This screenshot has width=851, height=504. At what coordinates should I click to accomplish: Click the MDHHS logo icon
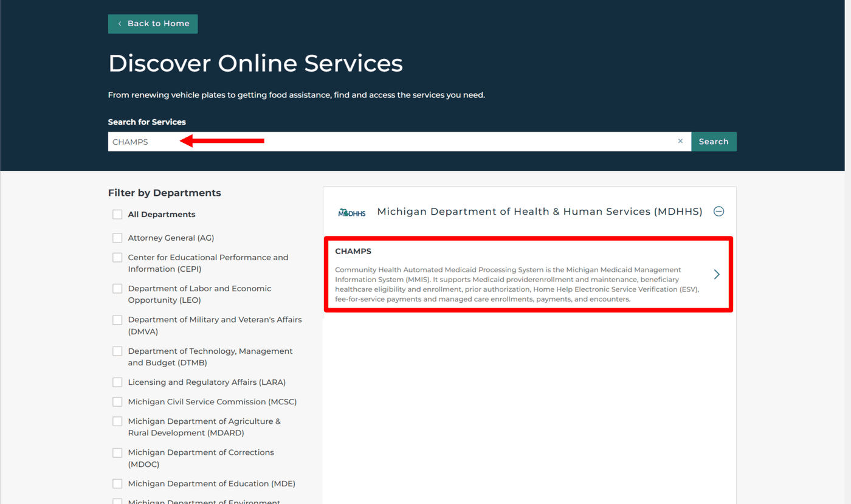(352, 212)
